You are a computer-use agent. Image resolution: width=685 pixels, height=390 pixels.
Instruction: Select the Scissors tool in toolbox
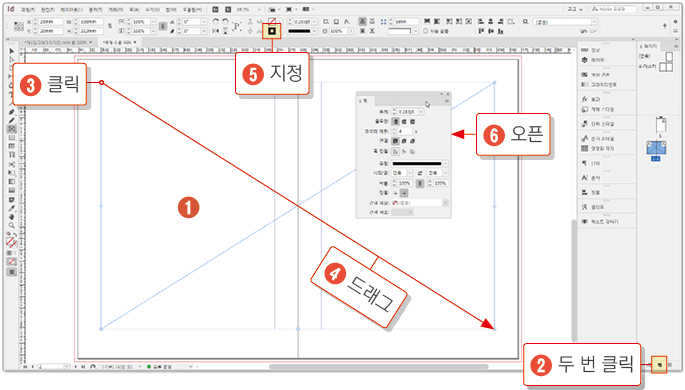12,164
